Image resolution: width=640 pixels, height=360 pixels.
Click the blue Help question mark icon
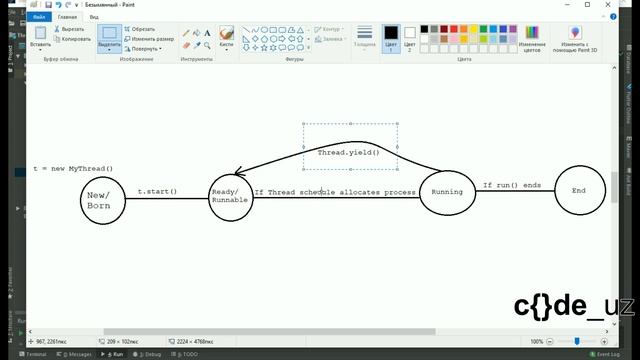(613, 17)
